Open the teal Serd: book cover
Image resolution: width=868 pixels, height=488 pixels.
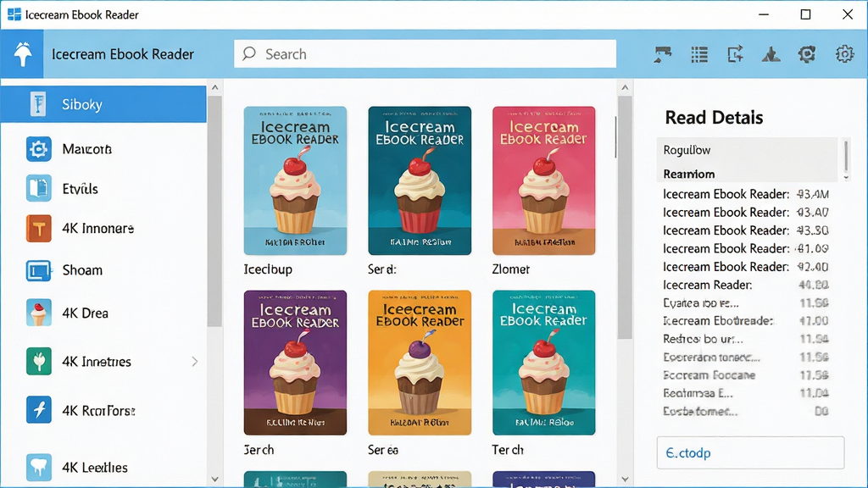click(420, 180)
